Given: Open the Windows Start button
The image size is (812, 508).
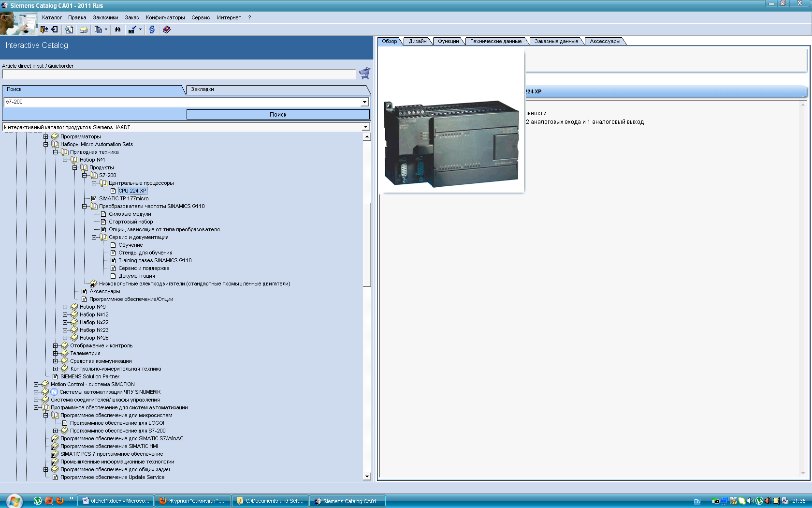Looking at the screenshot, I should coord(14,501).
